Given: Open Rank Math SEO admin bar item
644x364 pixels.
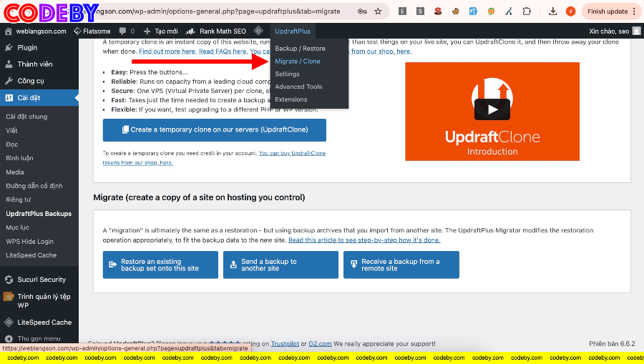Looking at the screenshot, I should [x=215, y=31].
